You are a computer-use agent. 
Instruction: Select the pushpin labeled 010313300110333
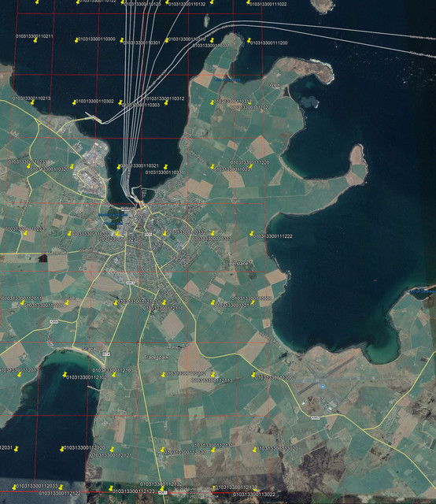(x=212, y=233)
